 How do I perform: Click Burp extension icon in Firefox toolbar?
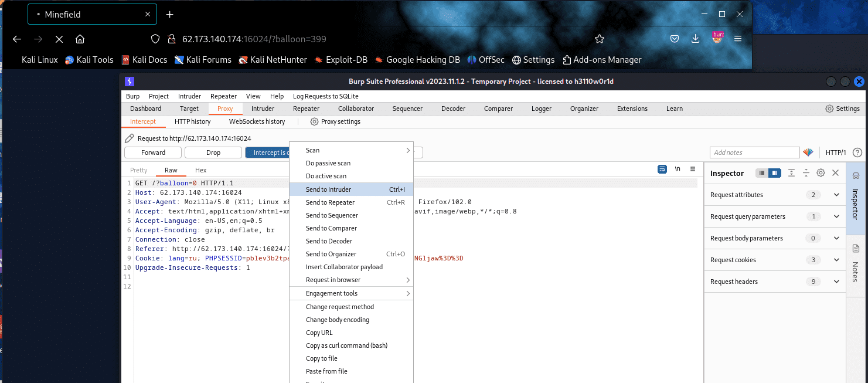pos(718,38)
